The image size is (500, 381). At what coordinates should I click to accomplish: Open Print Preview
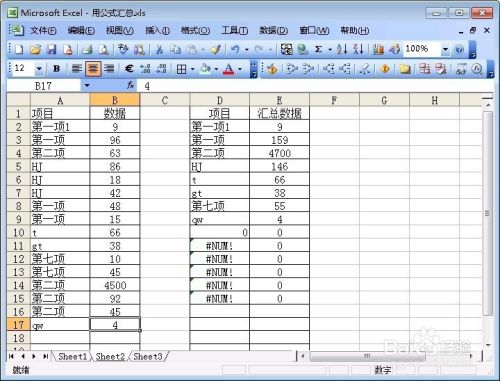tap(104, 50)
